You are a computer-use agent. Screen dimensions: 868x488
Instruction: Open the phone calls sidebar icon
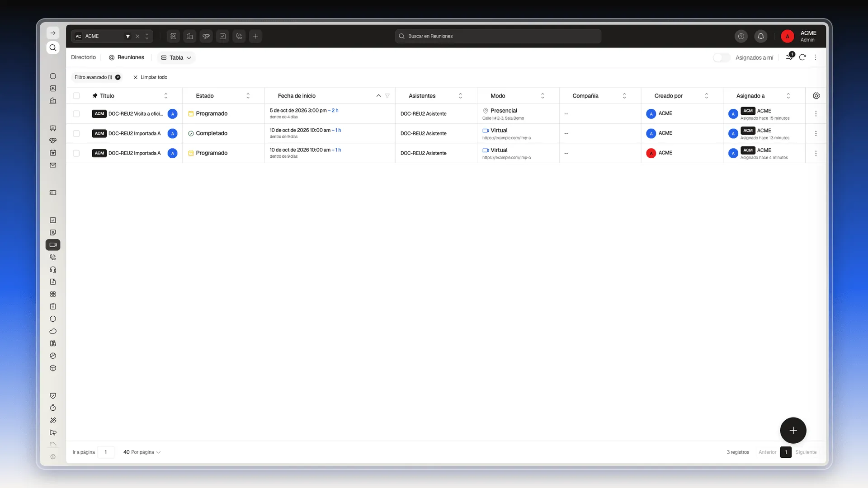53,257
